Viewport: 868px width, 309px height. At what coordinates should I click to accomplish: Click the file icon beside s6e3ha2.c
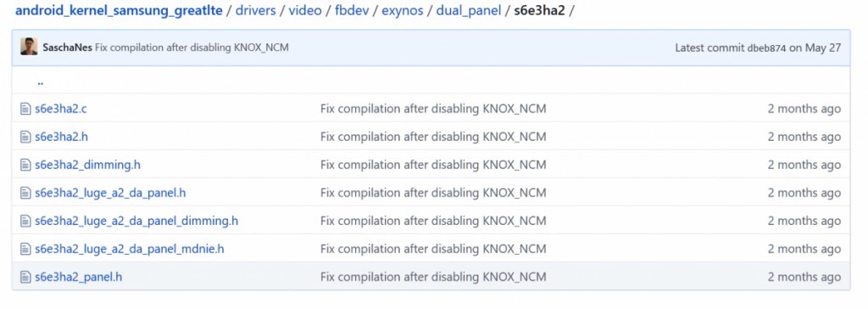point(25,109)
